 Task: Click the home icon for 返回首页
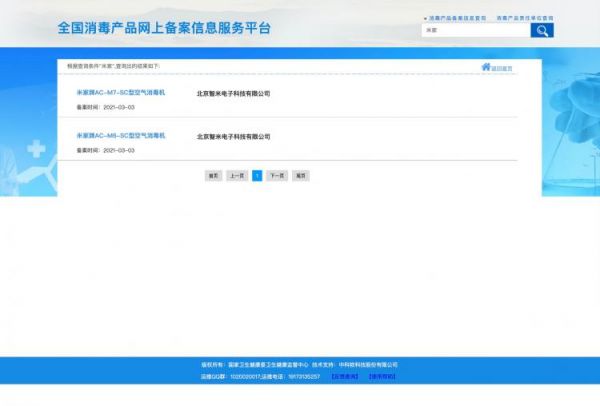point(486,67)
